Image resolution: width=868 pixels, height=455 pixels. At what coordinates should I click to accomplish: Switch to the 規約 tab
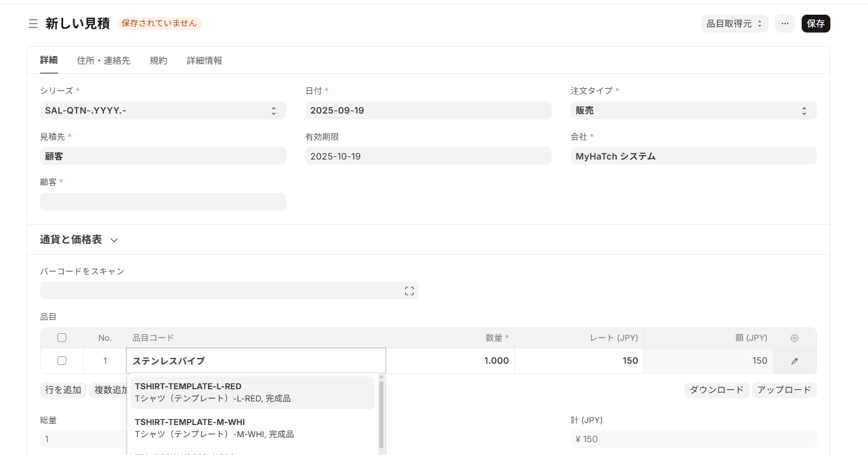coord(158,60)
